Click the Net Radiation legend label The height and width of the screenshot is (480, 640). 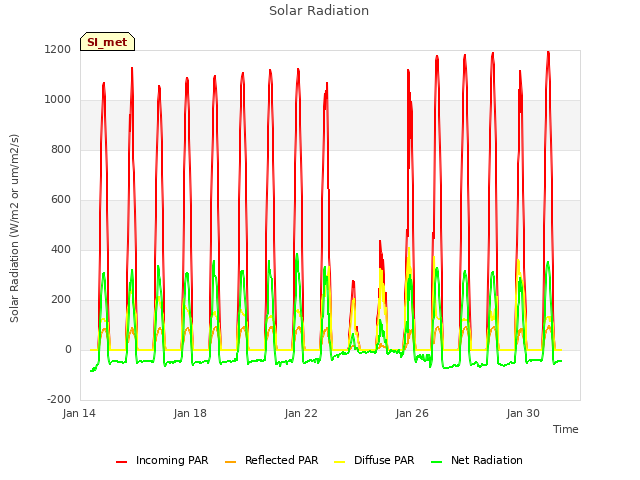click(487, 460)
